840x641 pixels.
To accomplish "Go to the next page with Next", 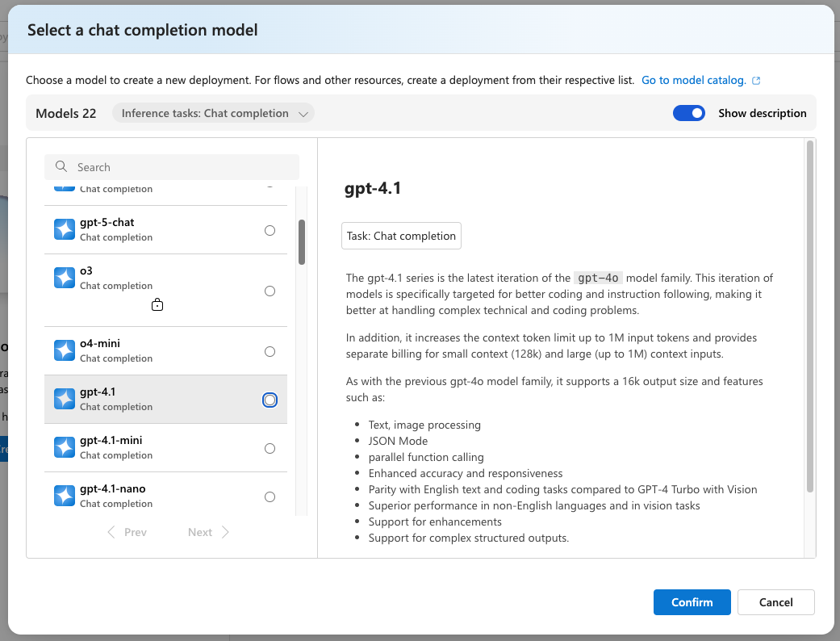I will (208, 532).
